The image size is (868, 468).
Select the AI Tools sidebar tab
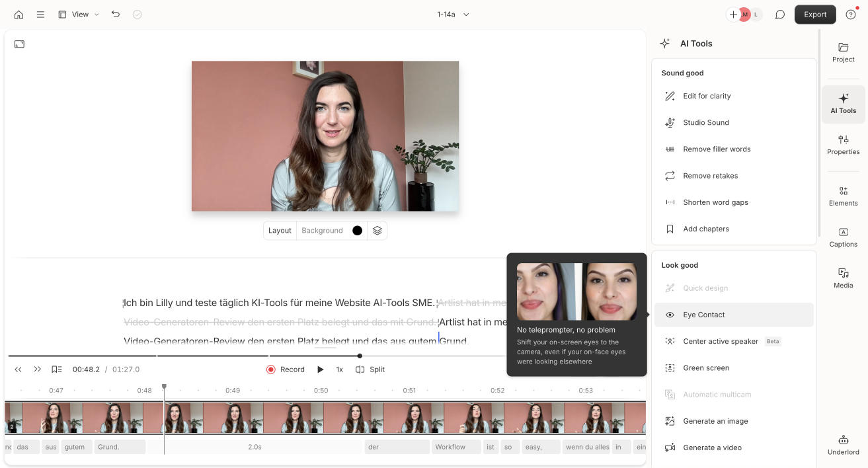click(x=844, y=104)
